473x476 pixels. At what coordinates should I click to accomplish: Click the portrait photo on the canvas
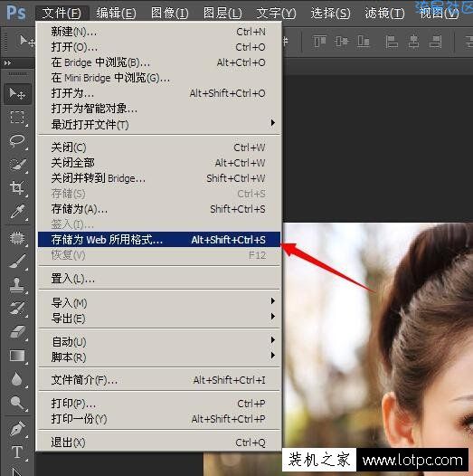click(x=378, y=336)
